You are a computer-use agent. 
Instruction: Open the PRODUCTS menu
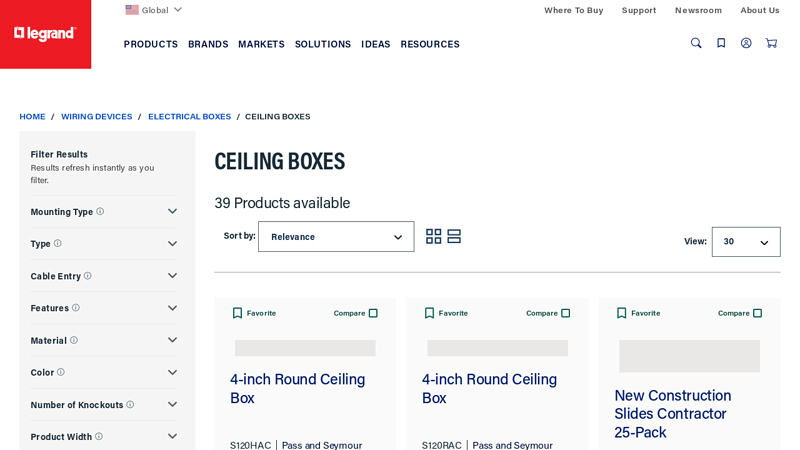pyautogui.click(x=151, y=44)
